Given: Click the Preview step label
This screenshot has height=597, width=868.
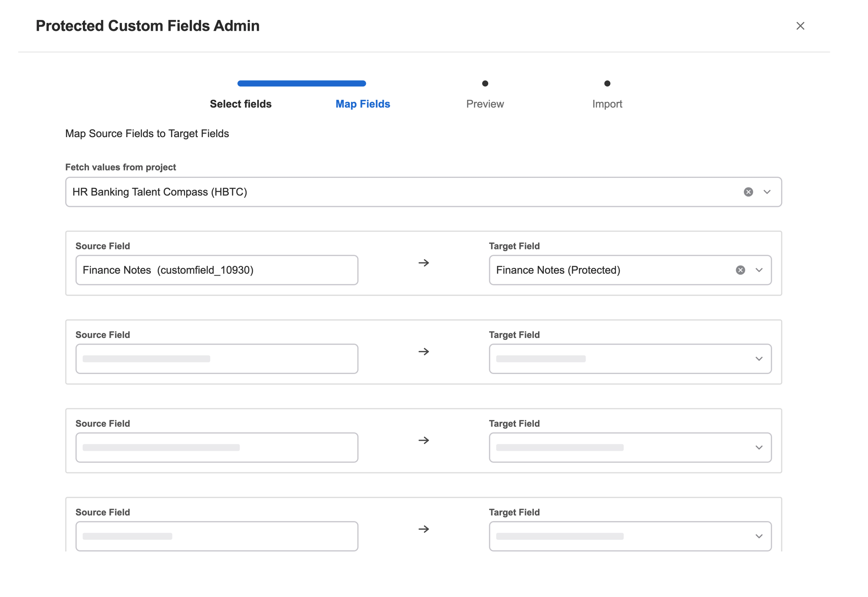Looking at the screenshot, I should pos(485,104).
